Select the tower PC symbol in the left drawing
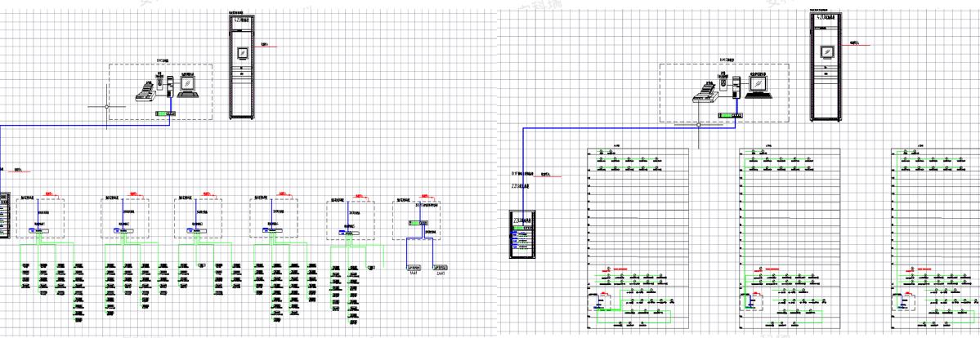This screenshot has width=980, height=338. pos(171,86)
